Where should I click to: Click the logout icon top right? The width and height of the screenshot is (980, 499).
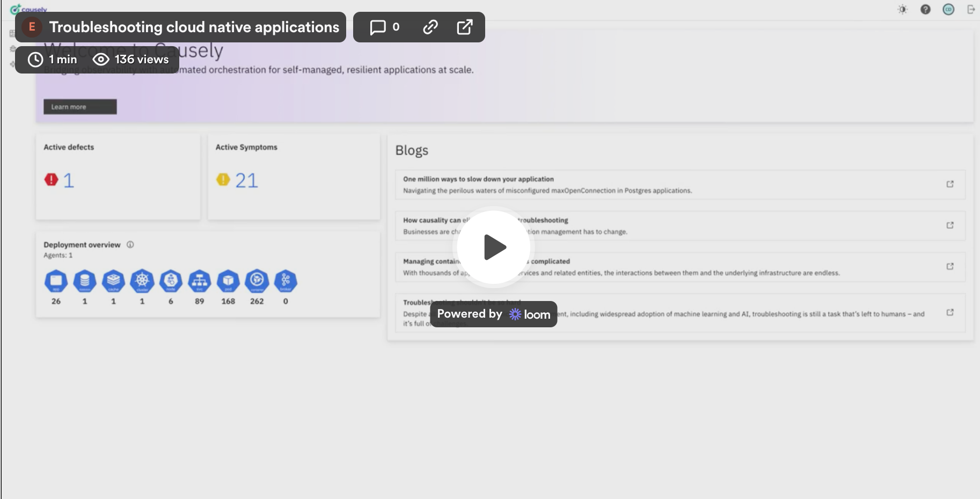(971, 9)
